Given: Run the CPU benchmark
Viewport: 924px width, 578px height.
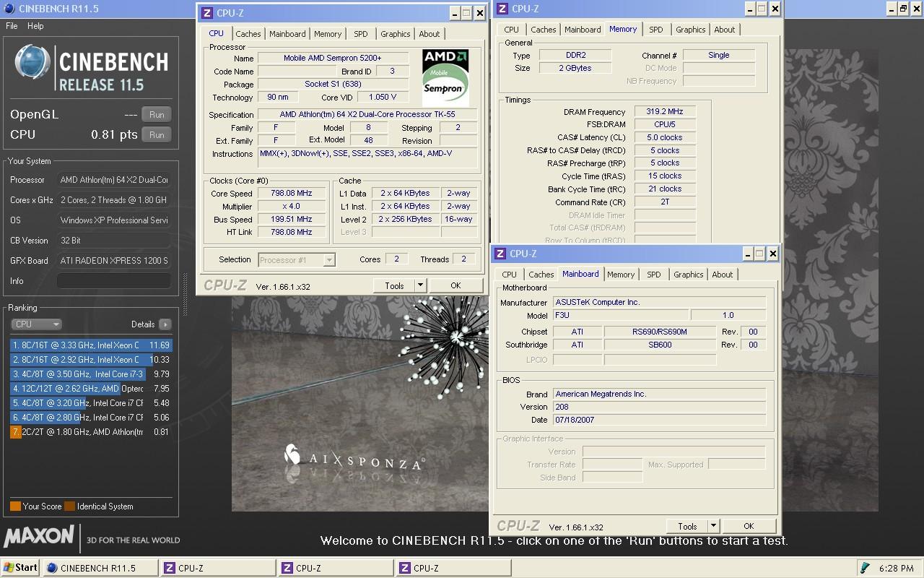Looking at the screenshot, I should [157, 134].
